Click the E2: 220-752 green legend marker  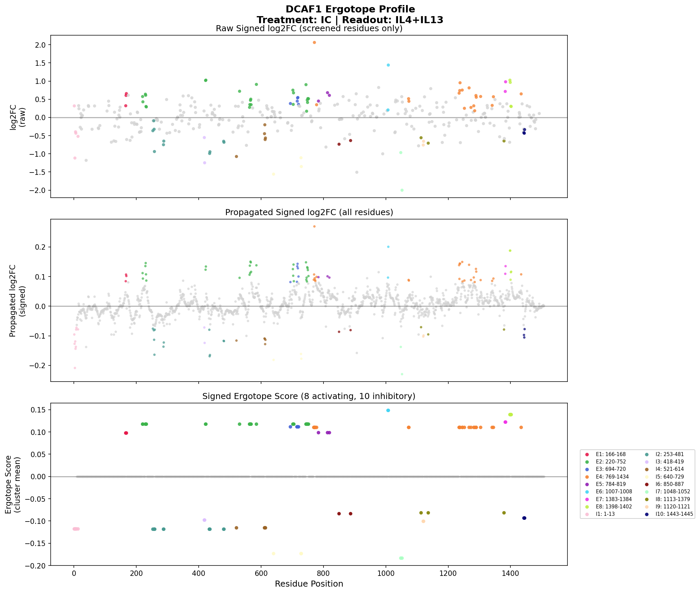click(587, 462)
